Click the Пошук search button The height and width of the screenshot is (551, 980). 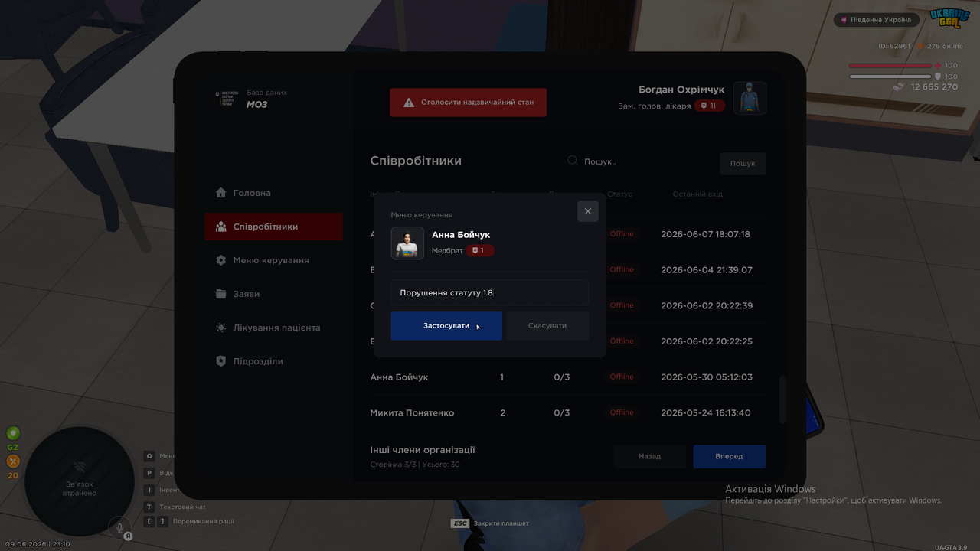point(743,163)
